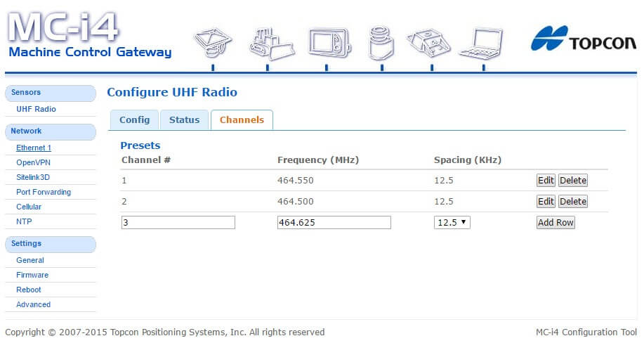
Task: Select the Channels tab
Action: tap(242, 119)
